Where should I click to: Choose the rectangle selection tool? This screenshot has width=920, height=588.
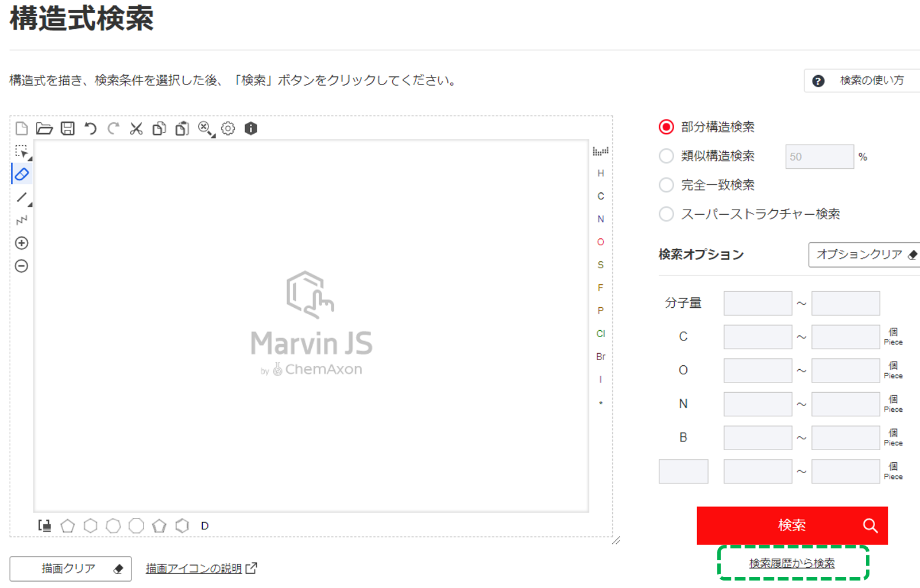coord(22,152)
